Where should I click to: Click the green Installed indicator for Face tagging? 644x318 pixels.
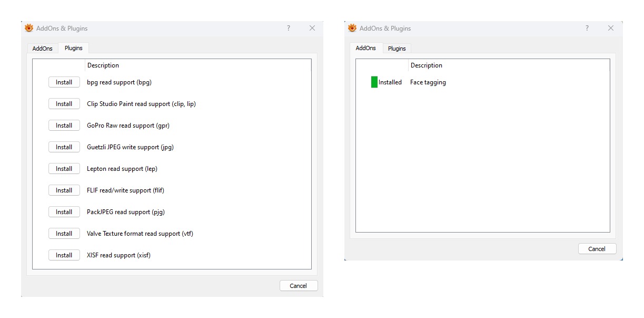tap(374, 82)
